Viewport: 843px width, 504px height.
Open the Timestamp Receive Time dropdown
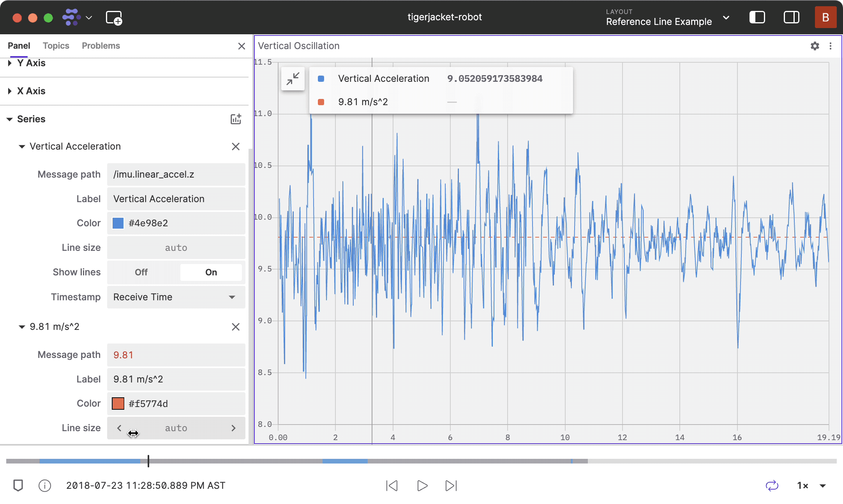tap(176, 297)
